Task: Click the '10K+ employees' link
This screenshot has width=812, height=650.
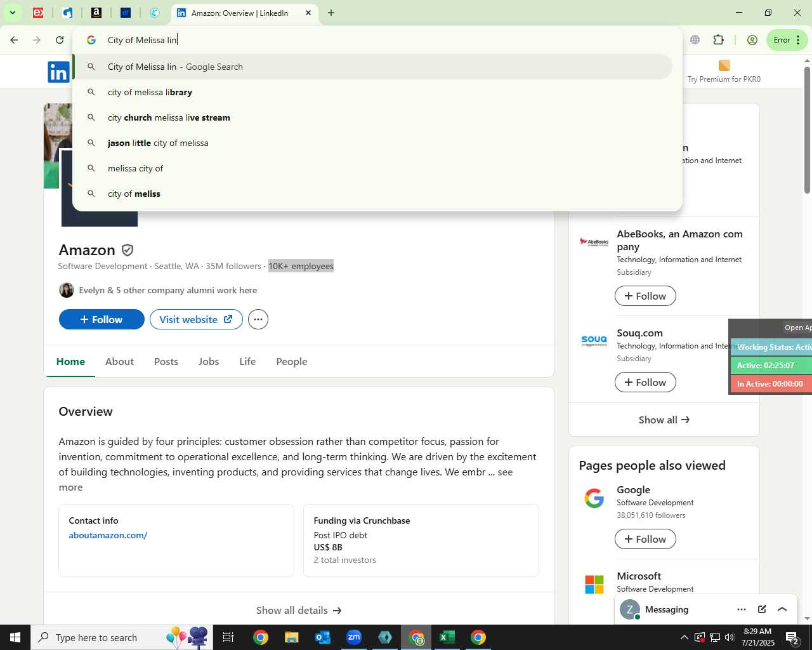Action: (x=301, y=266)
